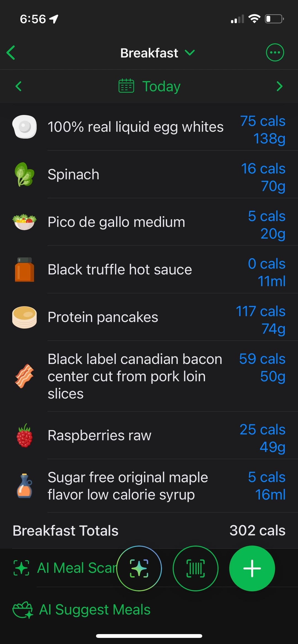
Task: Tap the spinach leaf icon
Action: (25, 174)
